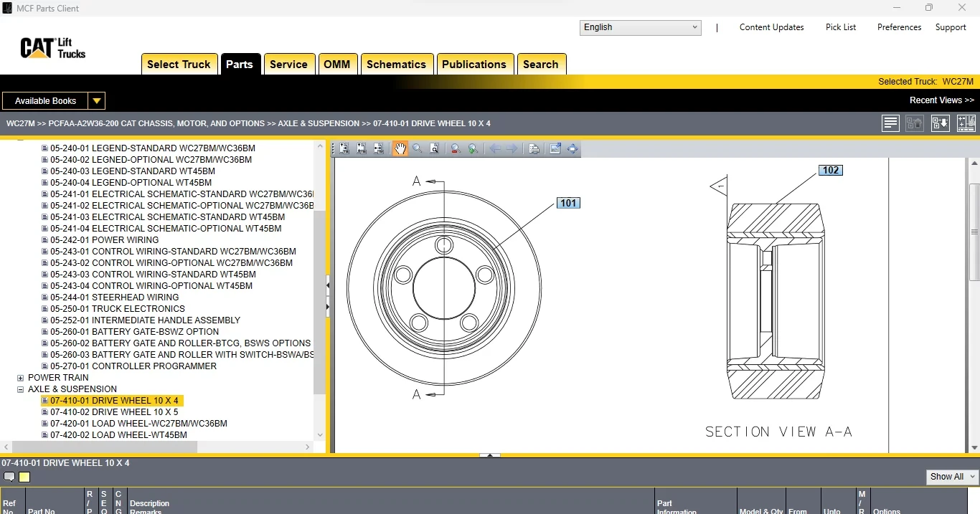Click the text list view icon

click(890, 123)
